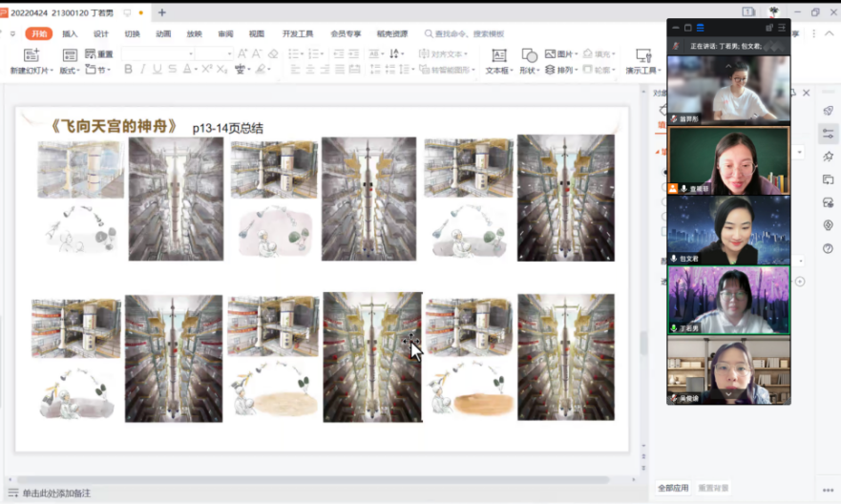Click the 重置背景 (Reset Background) button
This screenshot has width=841, height=504.
point(713,488)
